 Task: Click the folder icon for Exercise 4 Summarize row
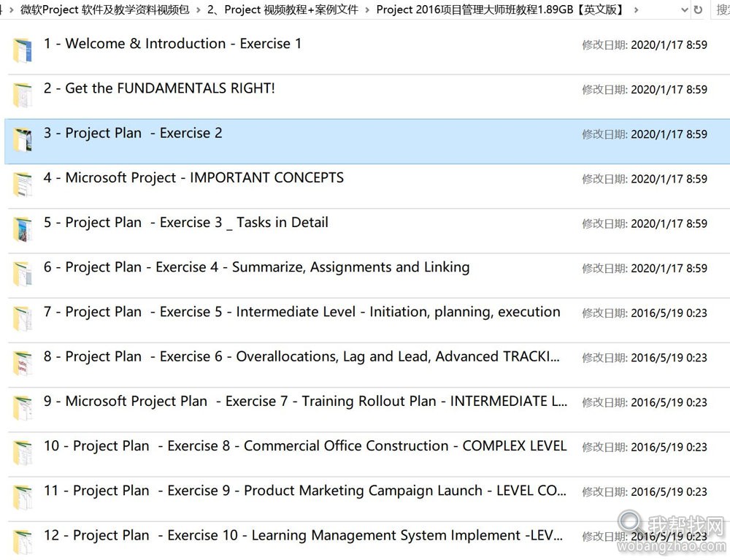click(23, 275)
